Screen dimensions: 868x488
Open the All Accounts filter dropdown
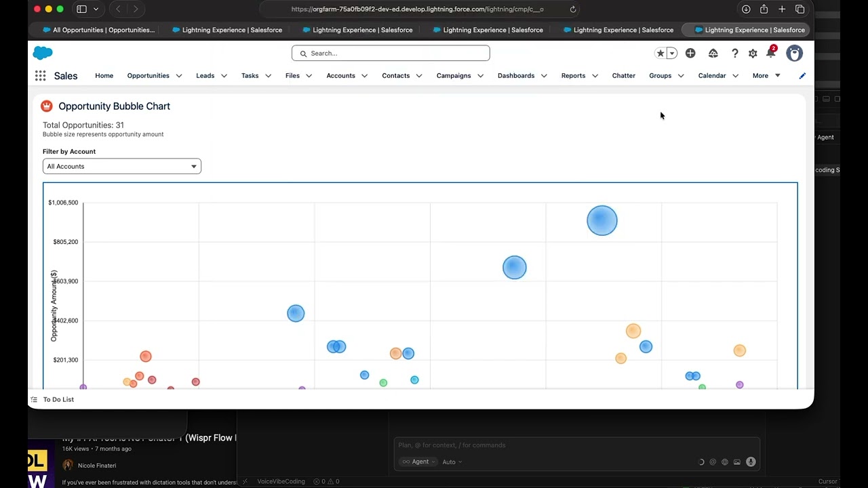[122, 166]
